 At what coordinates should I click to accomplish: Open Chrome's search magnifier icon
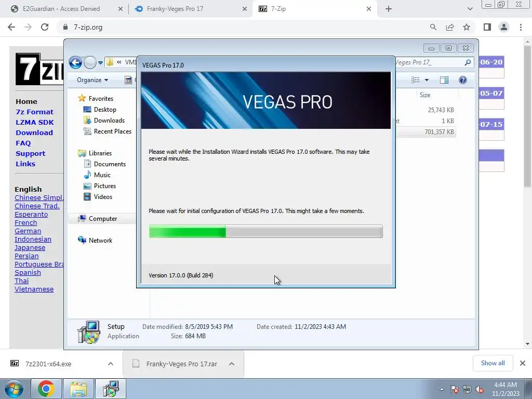(x=433, y=27)
